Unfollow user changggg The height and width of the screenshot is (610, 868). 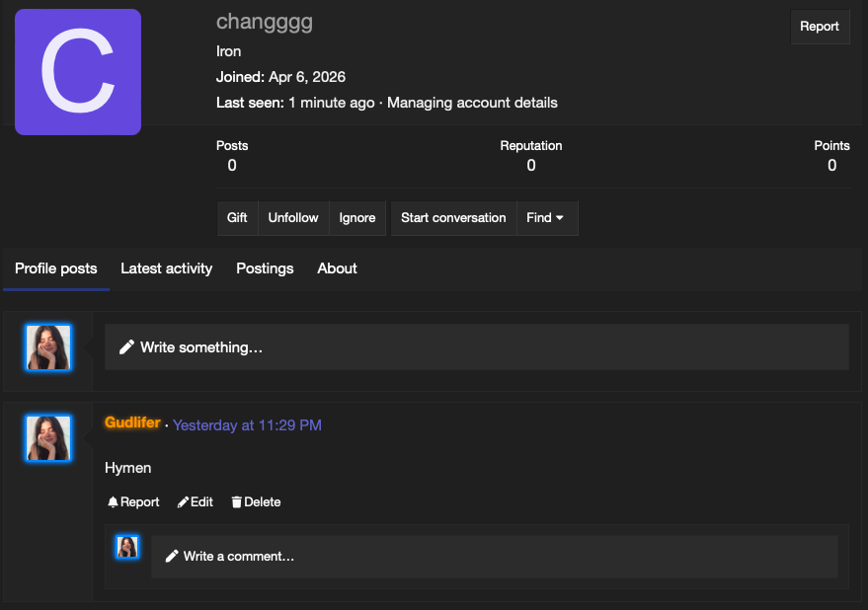coord(293,218)
